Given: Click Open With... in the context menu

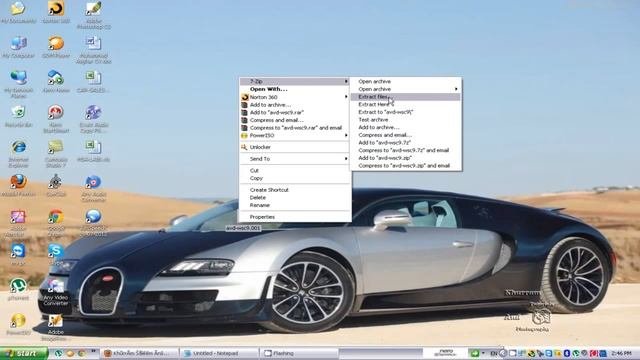Looking at the screenshot, I should click(x=295, y=89).
